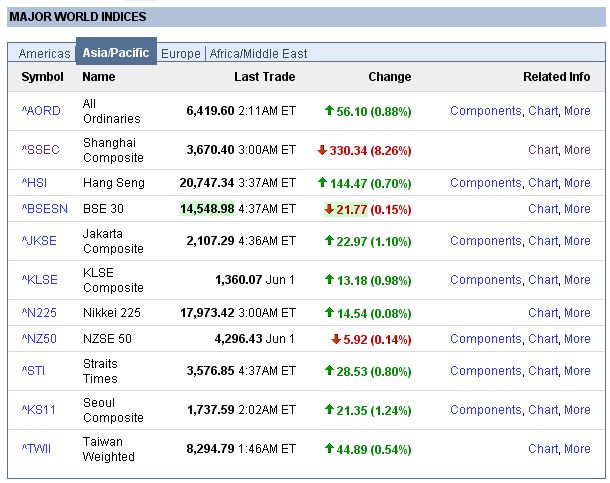This screenshot has width=610, height=483.
Task: Open the ^AORD symbol link
Action: (x=41, y=111)
